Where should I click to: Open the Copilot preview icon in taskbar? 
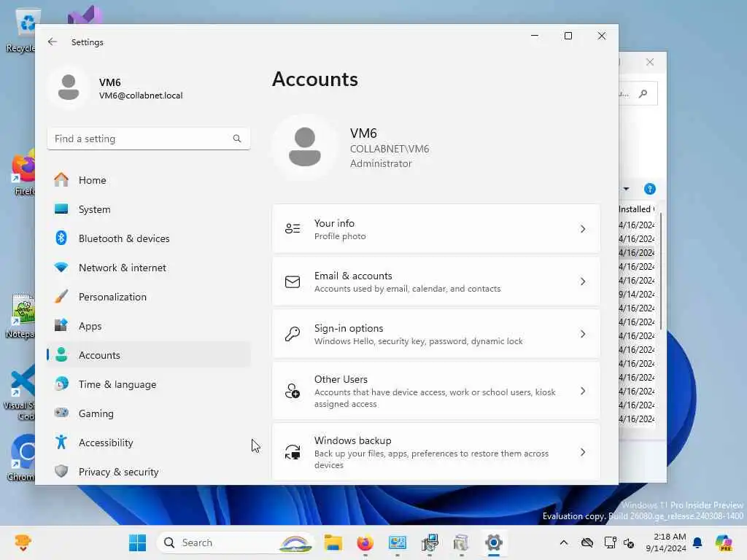point(724,542)
